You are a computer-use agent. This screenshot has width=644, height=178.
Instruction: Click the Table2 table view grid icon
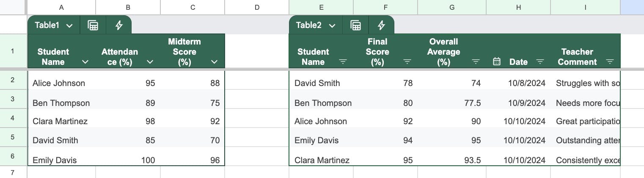pyautogui.click(x=355, y=25)
